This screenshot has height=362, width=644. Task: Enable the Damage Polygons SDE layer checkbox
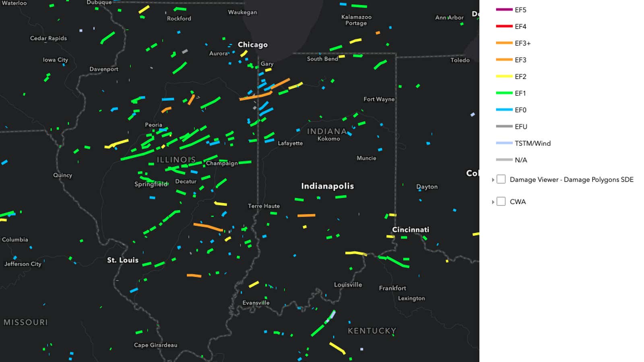pos(501,179)
